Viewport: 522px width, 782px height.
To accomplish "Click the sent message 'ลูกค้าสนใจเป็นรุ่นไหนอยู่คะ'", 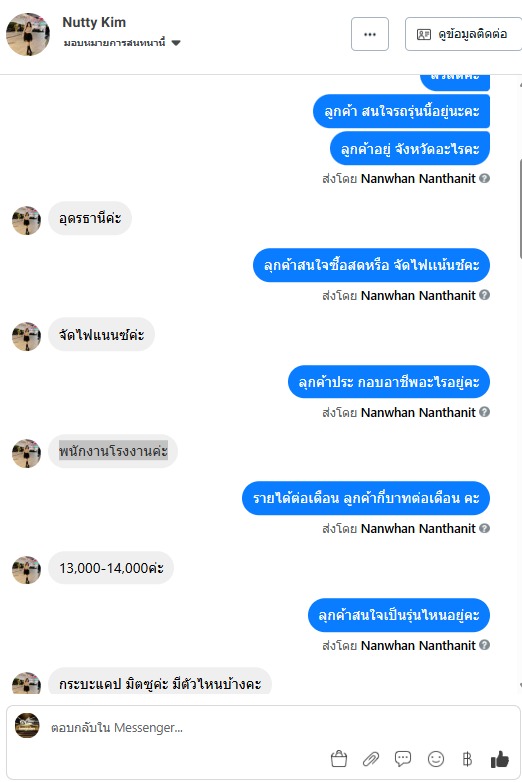I will pos(399,615).
